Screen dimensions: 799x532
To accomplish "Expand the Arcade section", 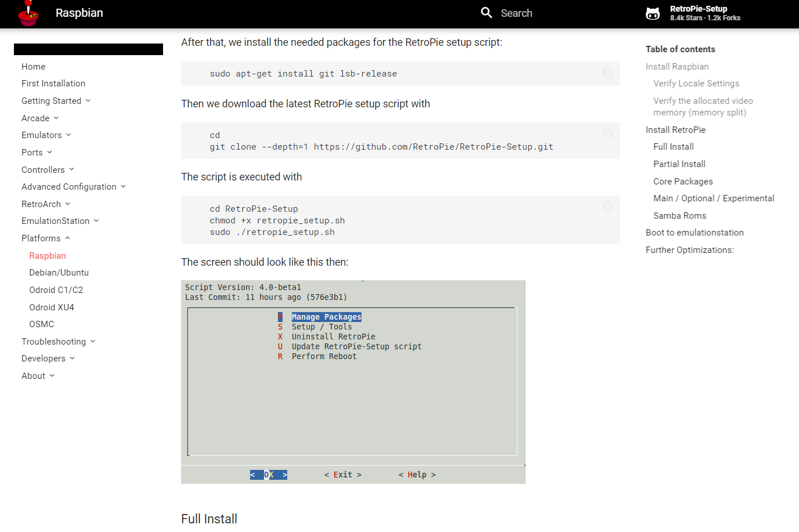I will pyautogui.click(x=40, y=118).
